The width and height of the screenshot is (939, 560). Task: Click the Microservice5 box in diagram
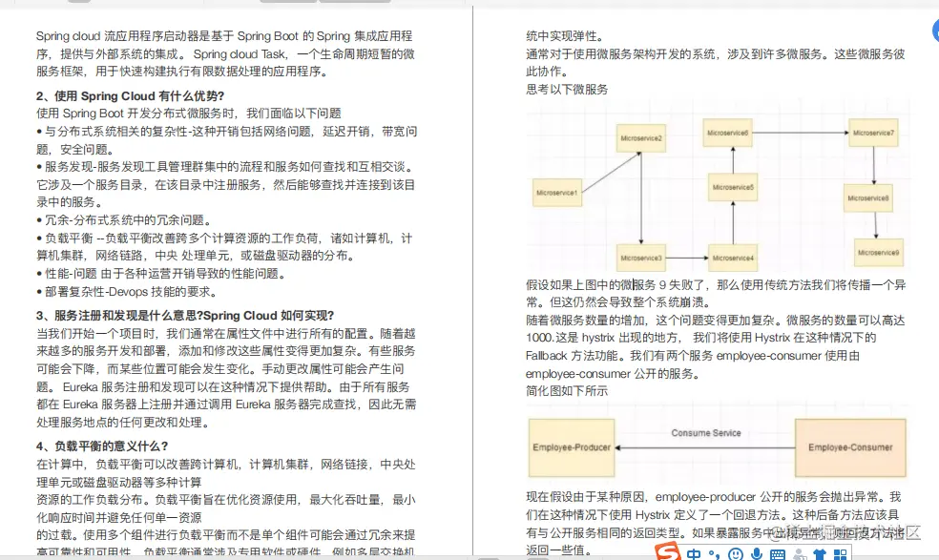pos(732,188)
